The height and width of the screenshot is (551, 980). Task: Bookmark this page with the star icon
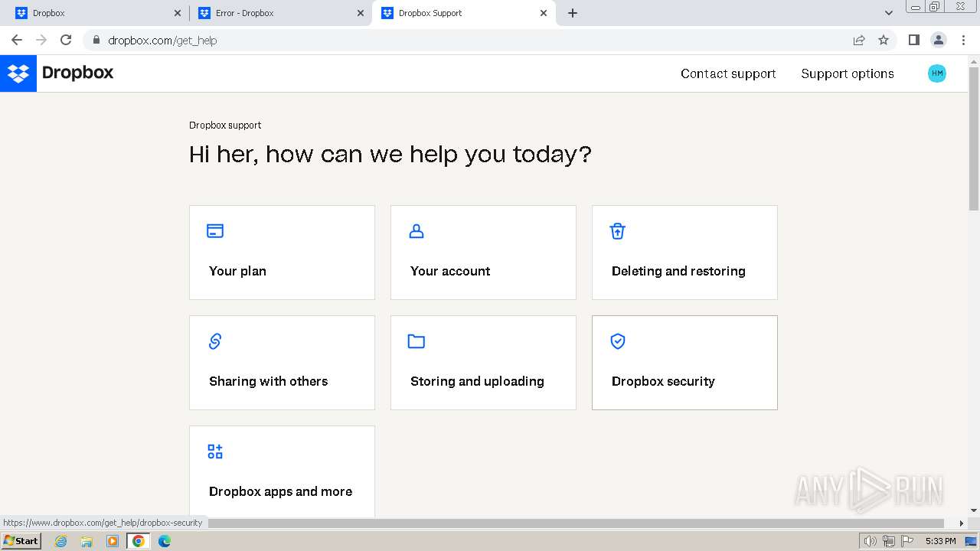coord(884,40)
